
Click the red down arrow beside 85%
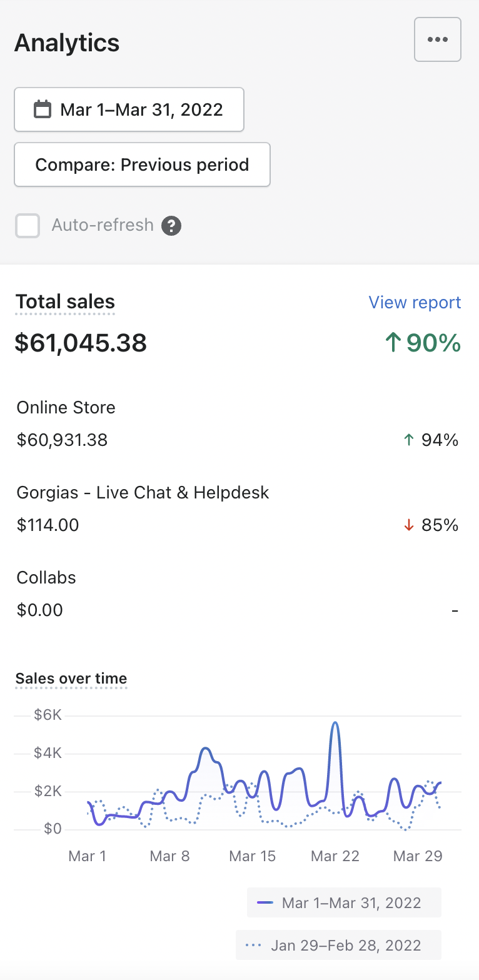pyautogui.click(x=409, y=525)
